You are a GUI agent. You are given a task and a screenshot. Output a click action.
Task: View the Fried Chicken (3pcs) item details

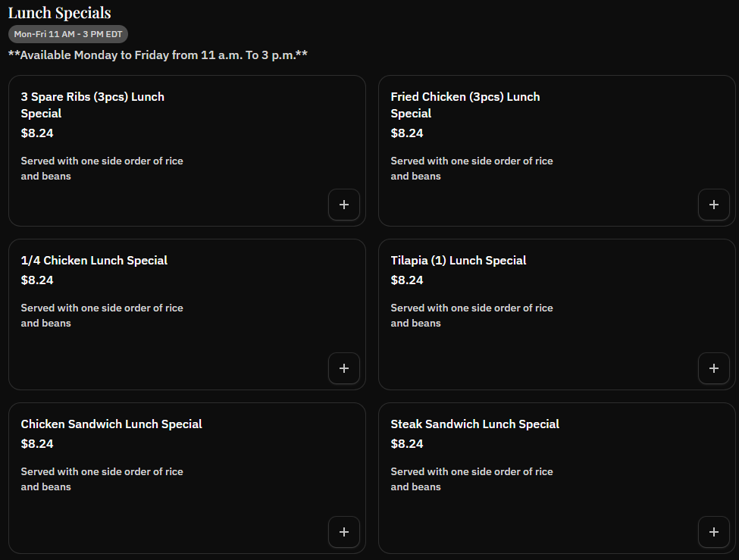click(x=465, y=105)
